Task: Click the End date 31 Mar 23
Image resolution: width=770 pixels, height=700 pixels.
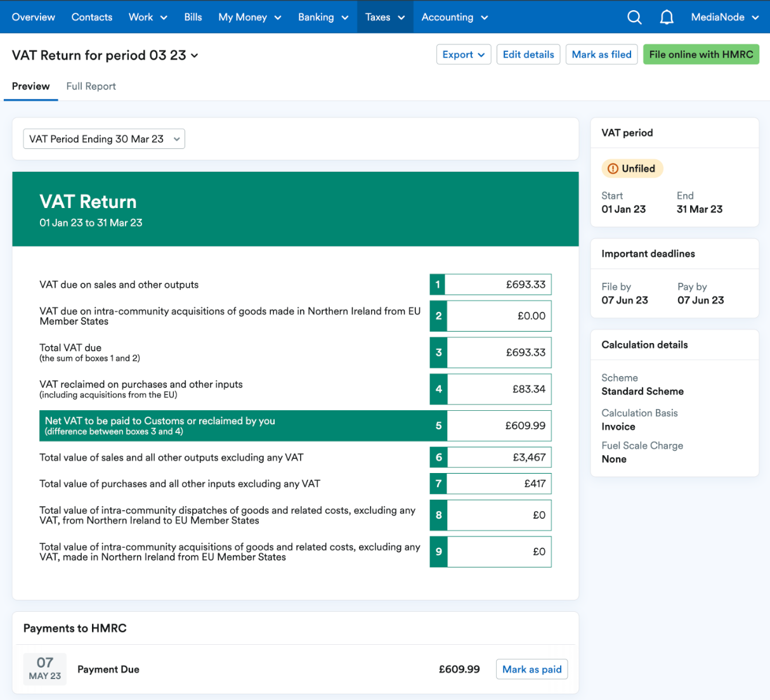Action: (700, 209)
